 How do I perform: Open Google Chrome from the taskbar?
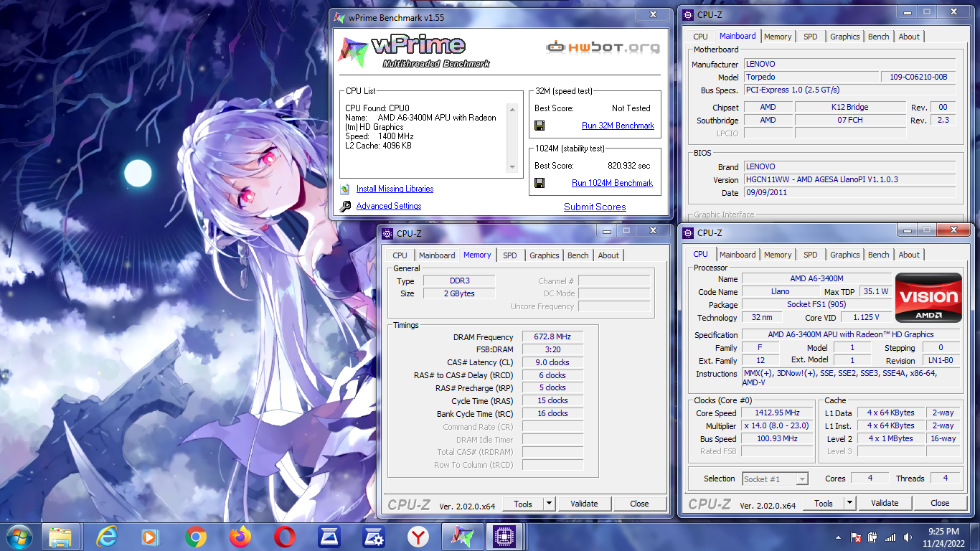[195, 536]
